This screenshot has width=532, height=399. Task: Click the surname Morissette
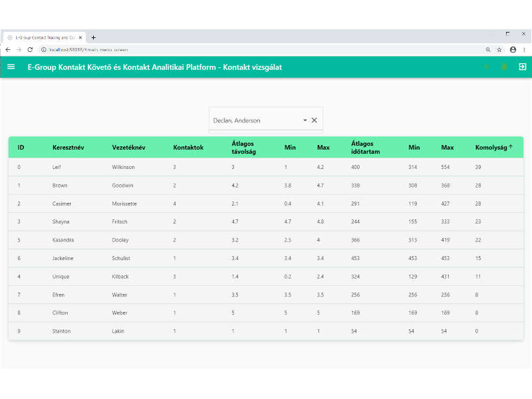pyautogui.click(x=124, y=203)
